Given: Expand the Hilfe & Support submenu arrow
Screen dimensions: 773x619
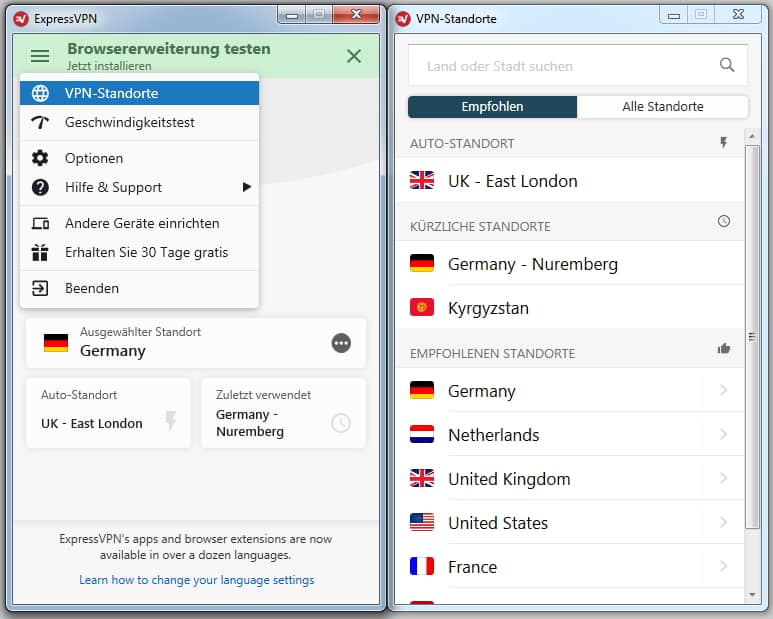Looking at the screenshot, I should 246,187.
